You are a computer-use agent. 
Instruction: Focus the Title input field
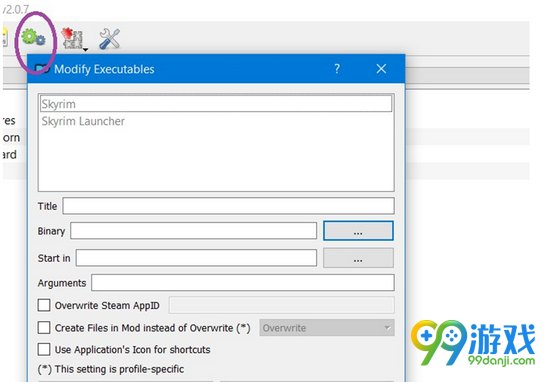pyautogui.click(x=228, y=206)
